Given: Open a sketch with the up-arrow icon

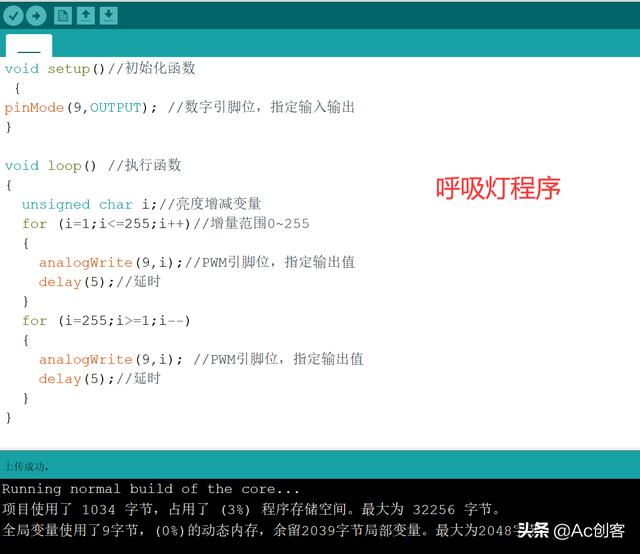Looking at the screenshot, I should (x=86, y=16).
